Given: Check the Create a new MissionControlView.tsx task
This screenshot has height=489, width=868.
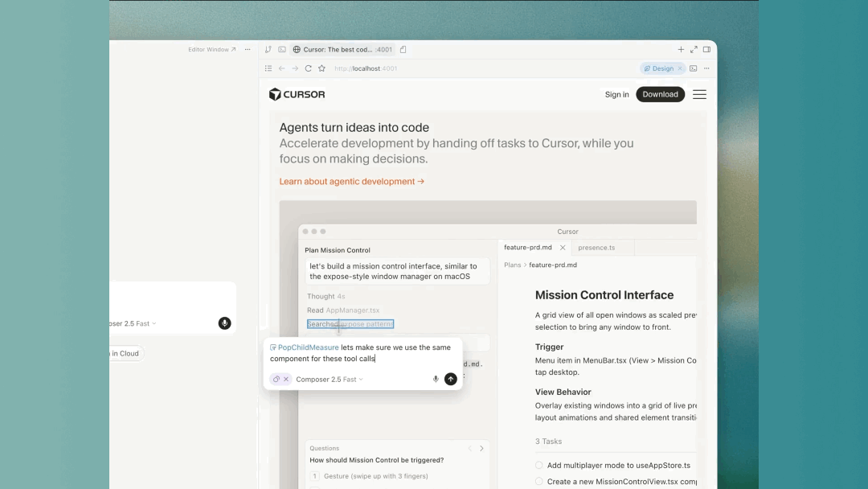Looking at the screenshot, I should [x=538, y=481].
